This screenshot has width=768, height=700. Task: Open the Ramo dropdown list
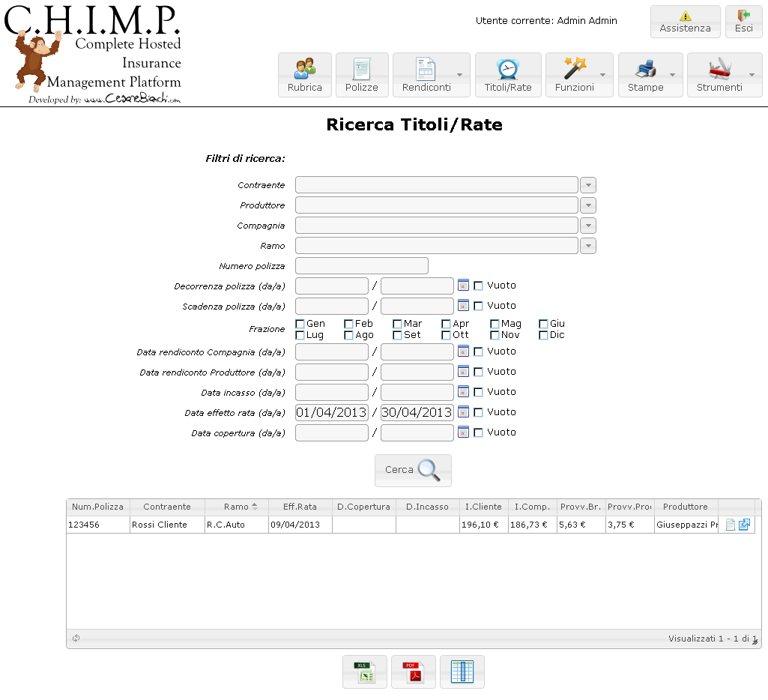(x=587, y=246)
